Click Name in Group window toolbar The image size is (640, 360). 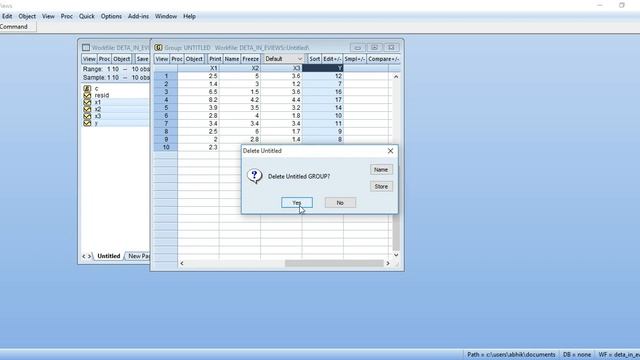[x=231, y=59]
